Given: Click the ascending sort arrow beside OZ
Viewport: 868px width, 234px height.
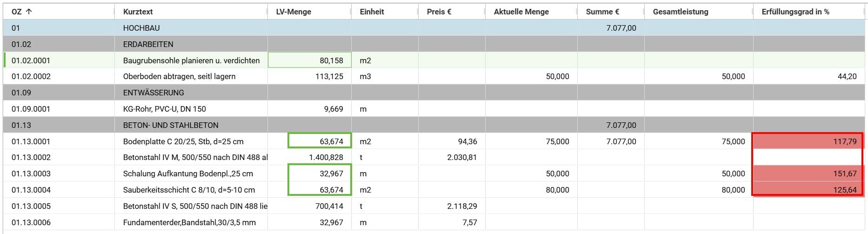Looking at the screenshot, I should [x=29, y=12].
